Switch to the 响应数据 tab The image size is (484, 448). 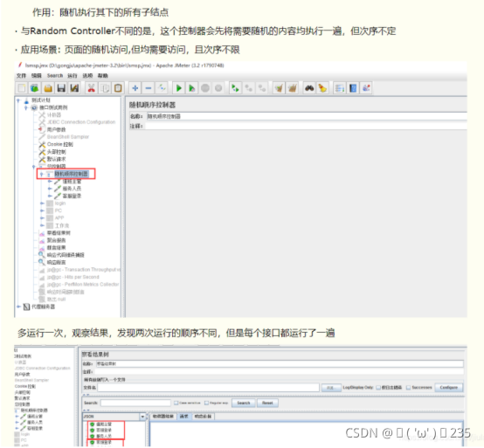(203, 417)
